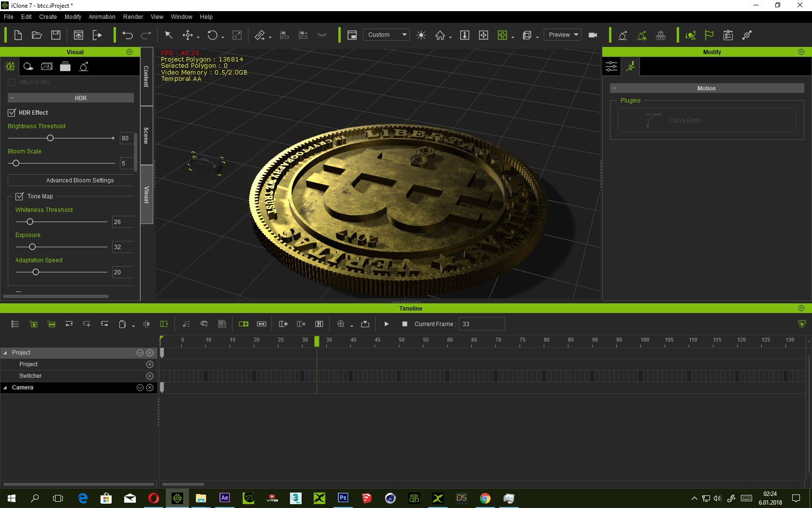Check the Affect to Sky checkbox

pos(12,82)
